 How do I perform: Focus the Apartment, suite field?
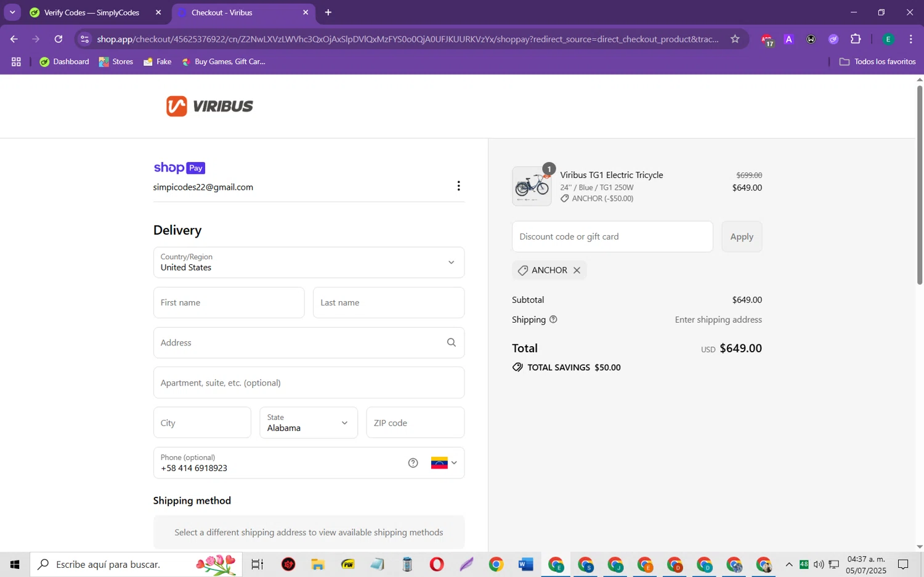(309, 382)
